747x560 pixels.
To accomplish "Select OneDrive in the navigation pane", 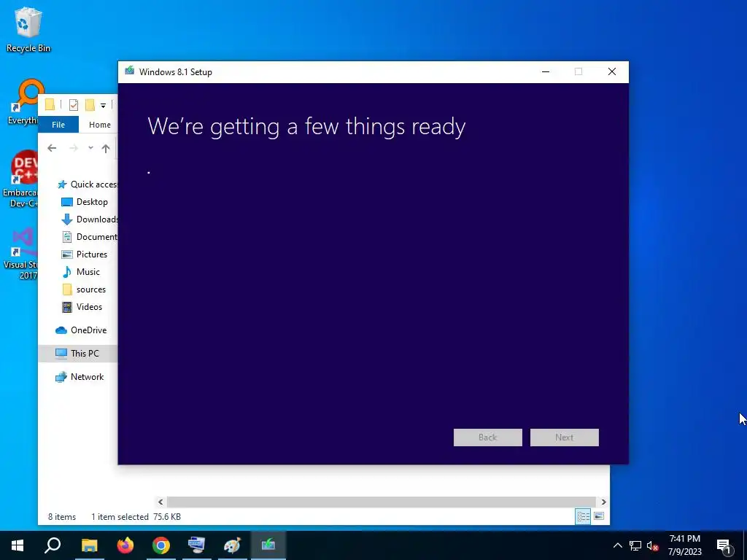I will 81,330.
